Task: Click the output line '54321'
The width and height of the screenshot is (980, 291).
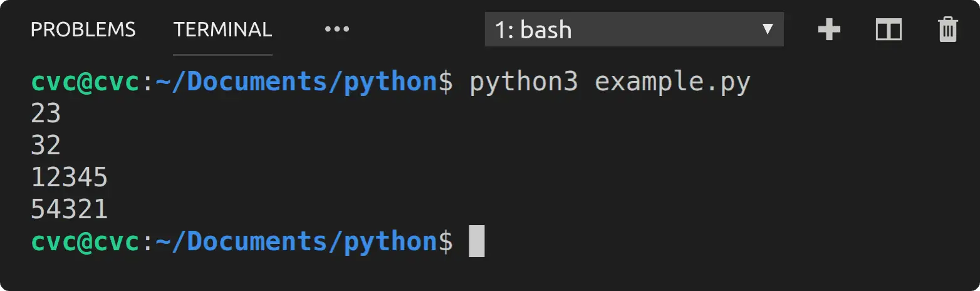Action: [70, 209]
